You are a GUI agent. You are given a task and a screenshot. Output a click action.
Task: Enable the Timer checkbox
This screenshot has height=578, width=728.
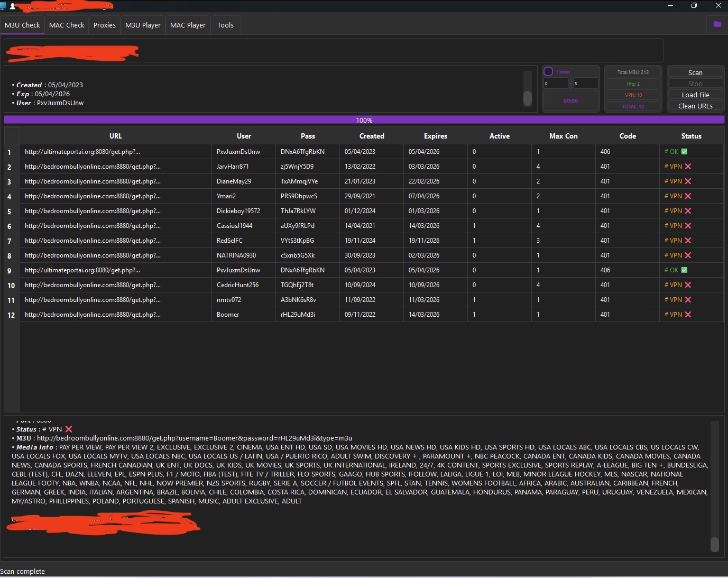point(548,72)
